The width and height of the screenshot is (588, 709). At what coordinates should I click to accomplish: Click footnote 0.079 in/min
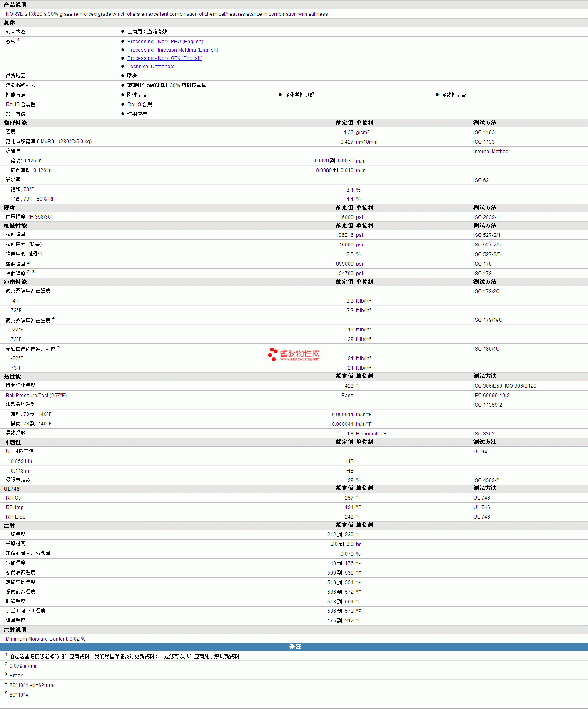point(24,666)
